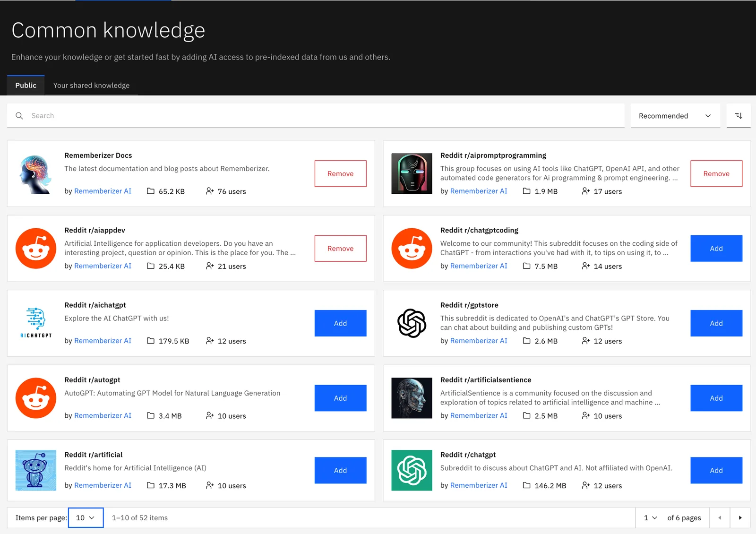The width and height of the screenshot is (756, 534).
Task: Click the Reddit logo for r/aiappdev
Action: (x=36, y=249)
